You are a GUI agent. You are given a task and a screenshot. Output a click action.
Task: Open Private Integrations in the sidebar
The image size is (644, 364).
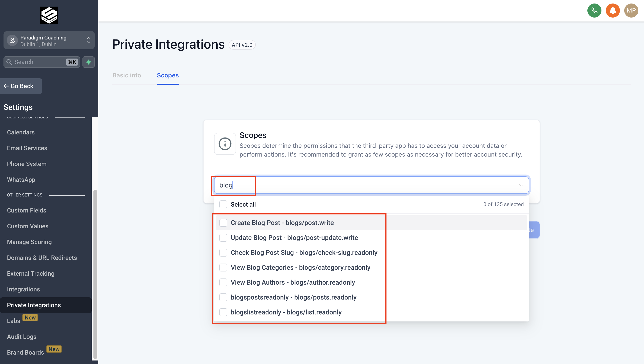[x=34, y=305]
